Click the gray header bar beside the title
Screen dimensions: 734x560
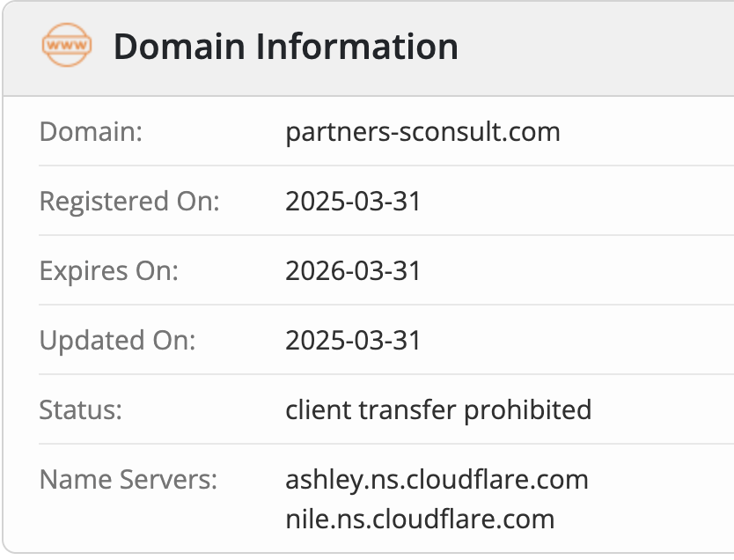click(594, 47)
